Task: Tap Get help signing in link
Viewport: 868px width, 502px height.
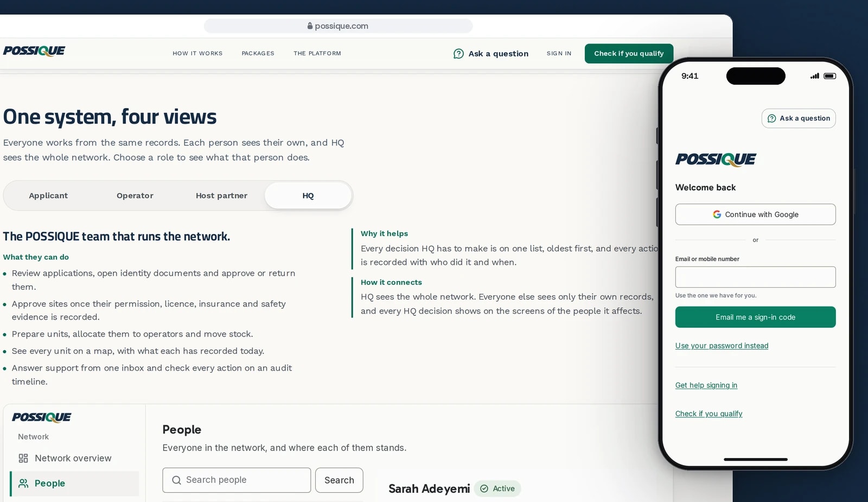Action: 706,385
